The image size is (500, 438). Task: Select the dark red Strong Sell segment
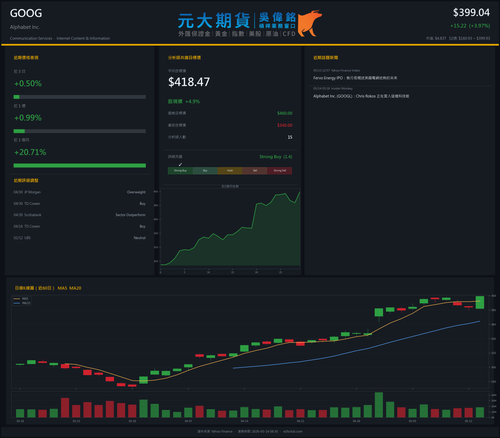coord(280,171)
